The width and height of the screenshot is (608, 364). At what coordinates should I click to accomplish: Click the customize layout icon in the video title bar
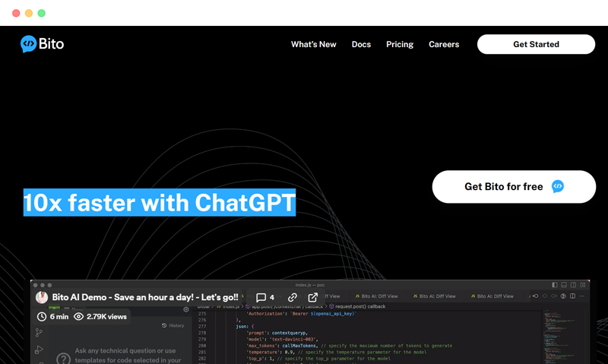tap(583, 285)
